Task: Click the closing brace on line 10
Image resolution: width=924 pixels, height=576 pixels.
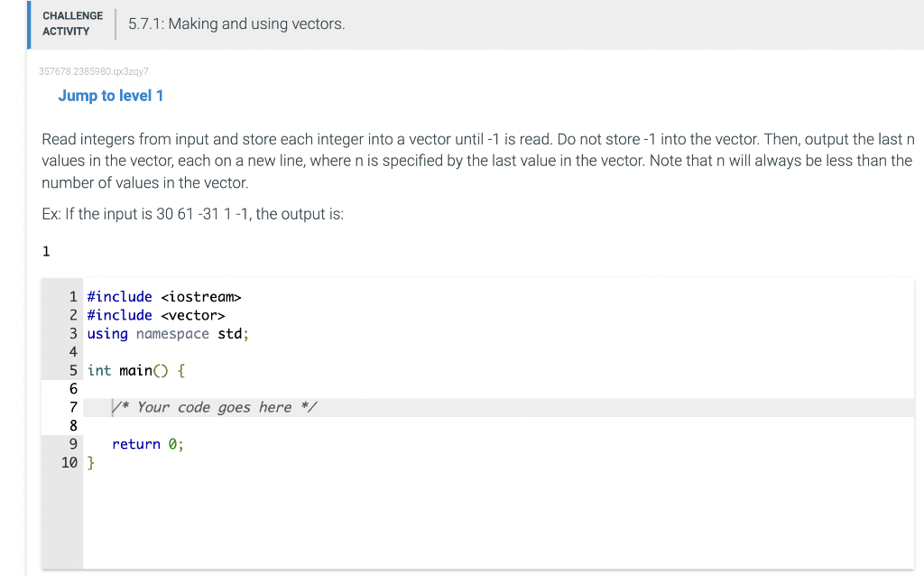Action: [90, 462]
